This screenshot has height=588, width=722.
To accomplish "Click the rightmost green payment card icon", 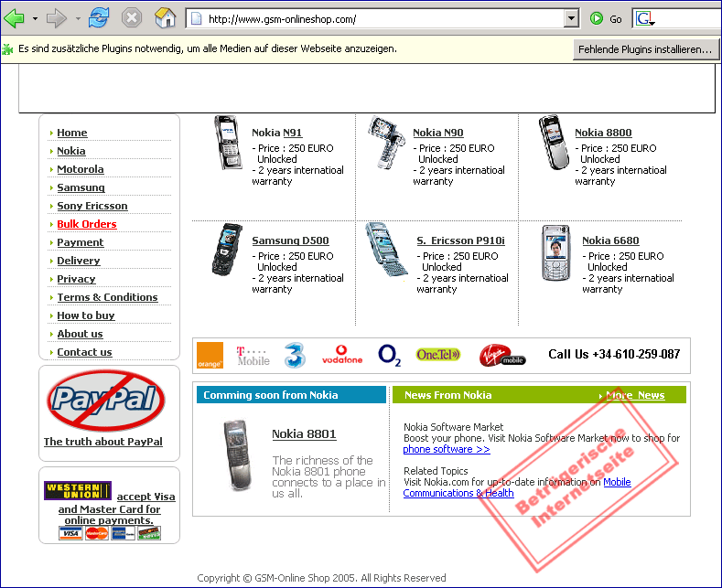I will [x=149, y=534].
